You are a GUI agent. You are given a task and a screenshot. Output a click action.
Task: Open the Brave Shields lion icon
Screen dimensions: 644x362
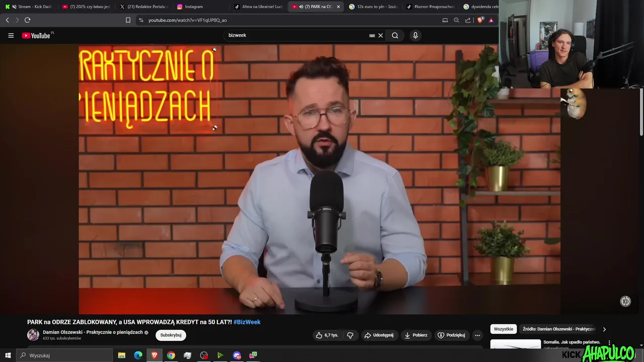point(480,20)
